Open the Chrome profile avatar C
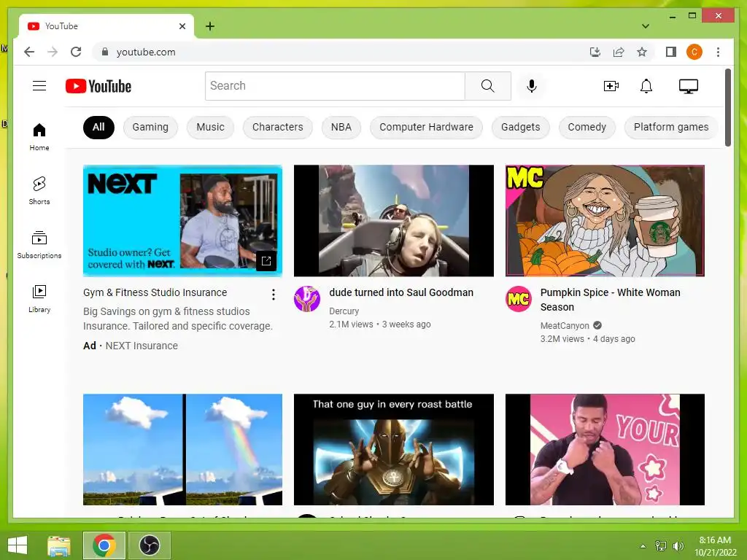 [694, 52]
